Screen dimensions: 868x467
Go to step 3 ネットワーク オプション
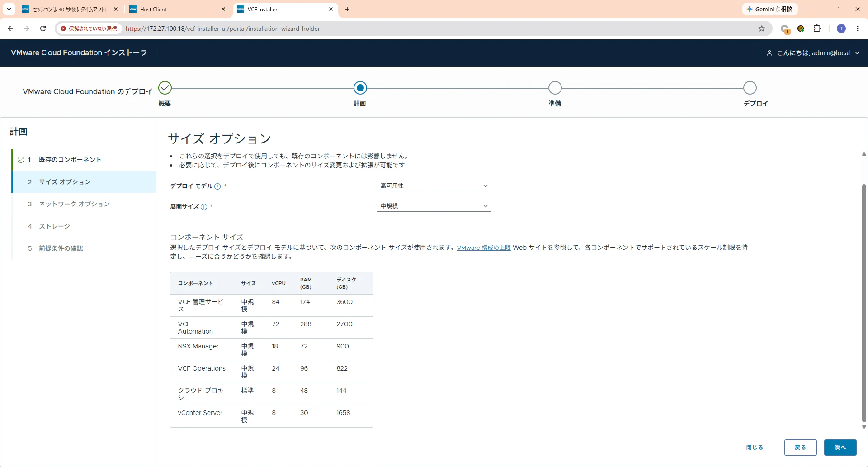pos(84,204)
